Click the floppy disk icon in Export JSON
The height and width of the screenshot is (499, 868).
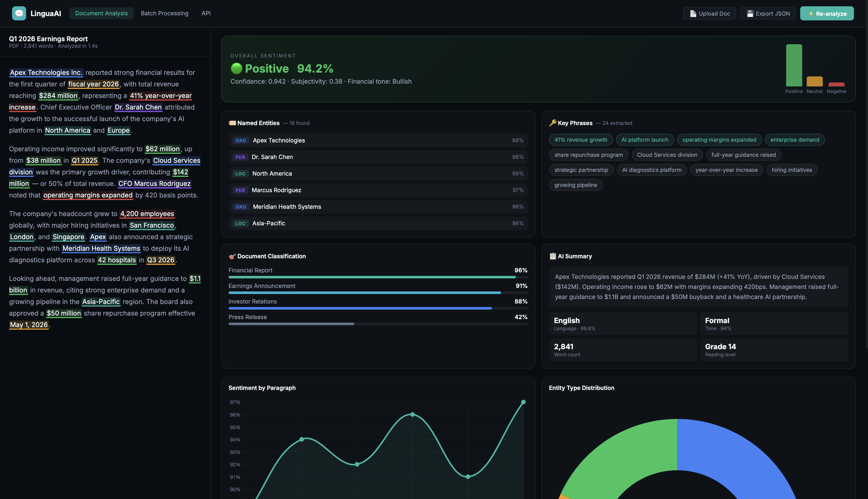(750, 14)
